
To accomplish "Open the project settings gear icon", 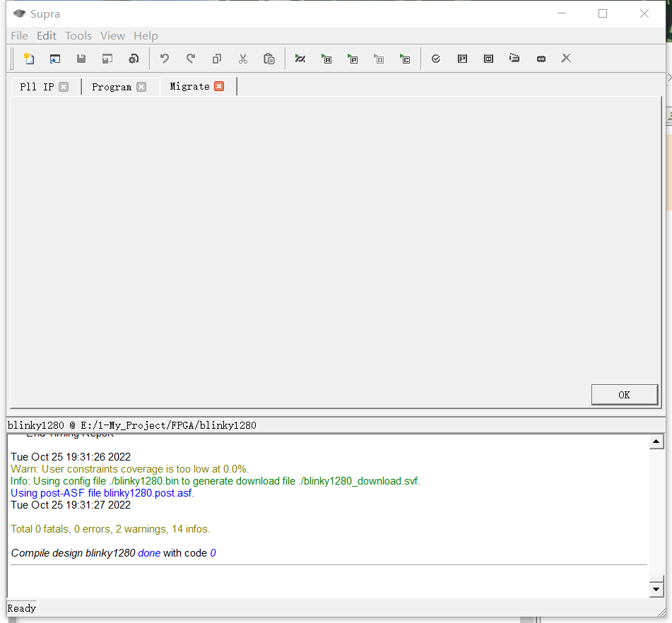I will coord(134,59).
